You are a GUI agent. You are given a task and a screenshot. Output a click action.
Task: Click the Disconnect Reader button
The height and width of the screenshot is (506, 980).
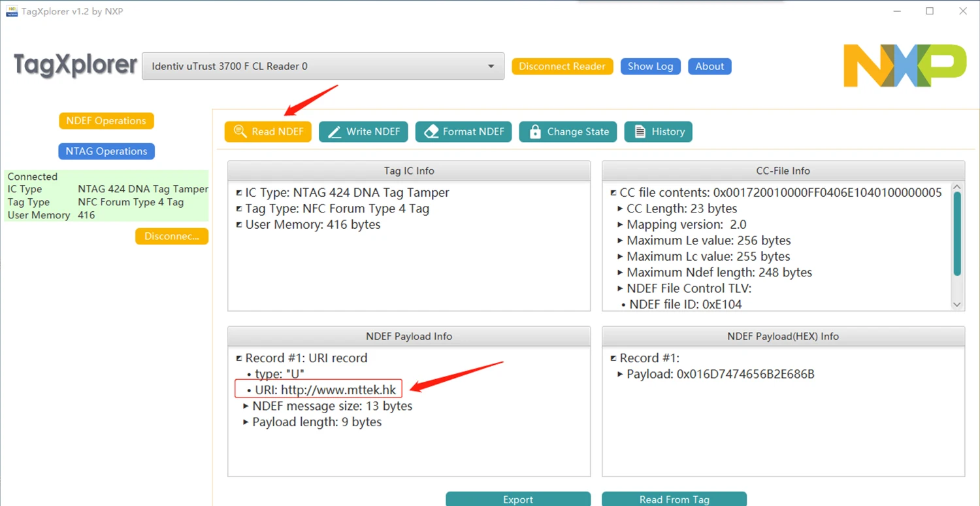point(563,66)
